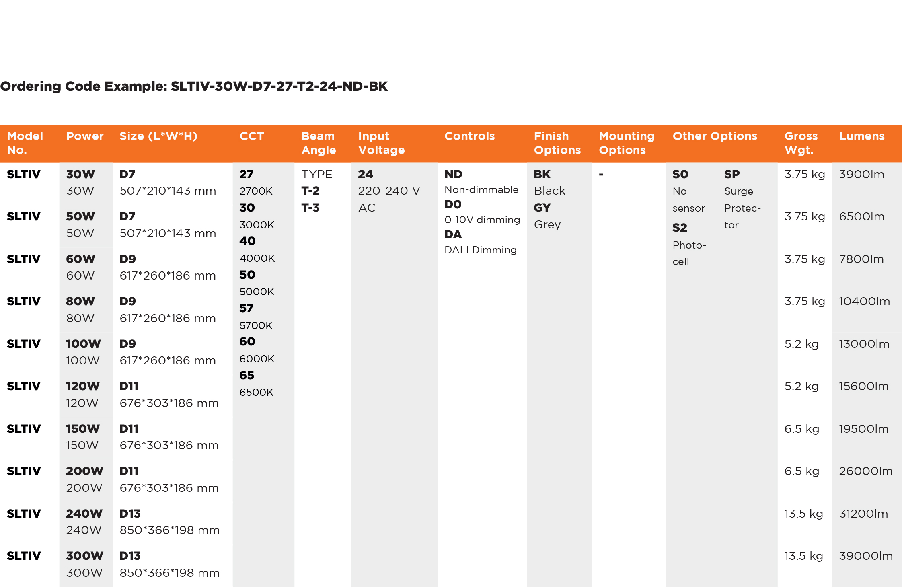
Task: Select the 'T-2' beam angle option
Action: tap(310, 191)
